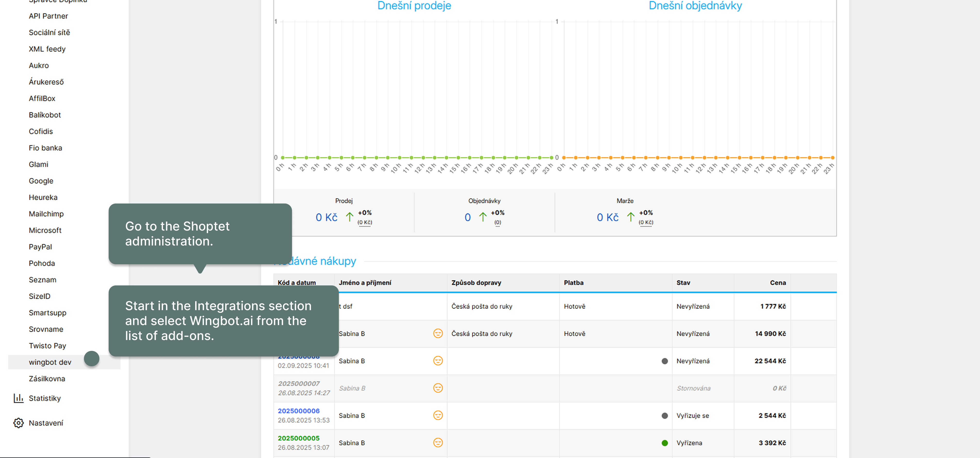This screenshot has width=980, height=458.
Task: Open XML feedy section
Action: coord(47,49)
